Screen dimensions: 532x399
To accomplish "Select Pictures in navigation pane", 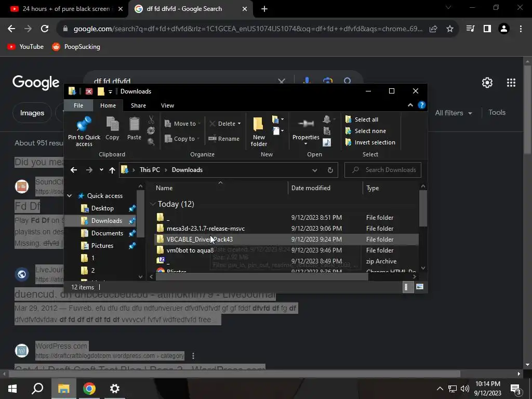I will (x=102, y=246).
